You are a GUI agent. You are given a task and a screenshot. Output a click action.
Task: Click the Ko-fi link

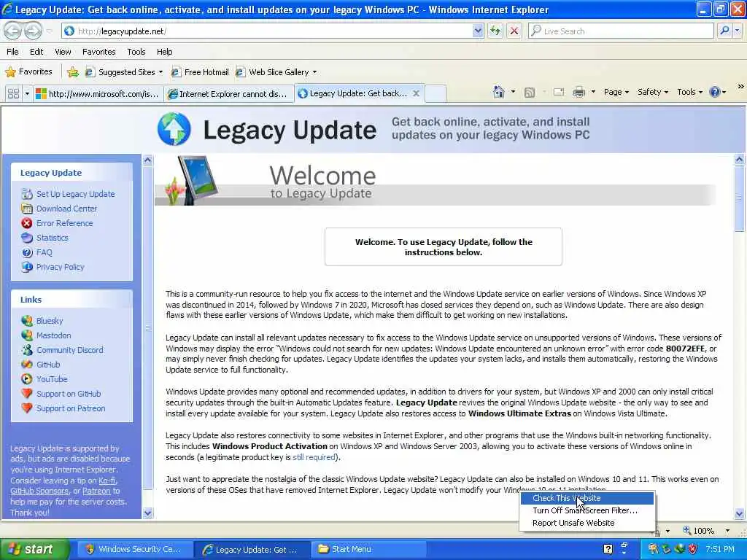coord(107,481)
